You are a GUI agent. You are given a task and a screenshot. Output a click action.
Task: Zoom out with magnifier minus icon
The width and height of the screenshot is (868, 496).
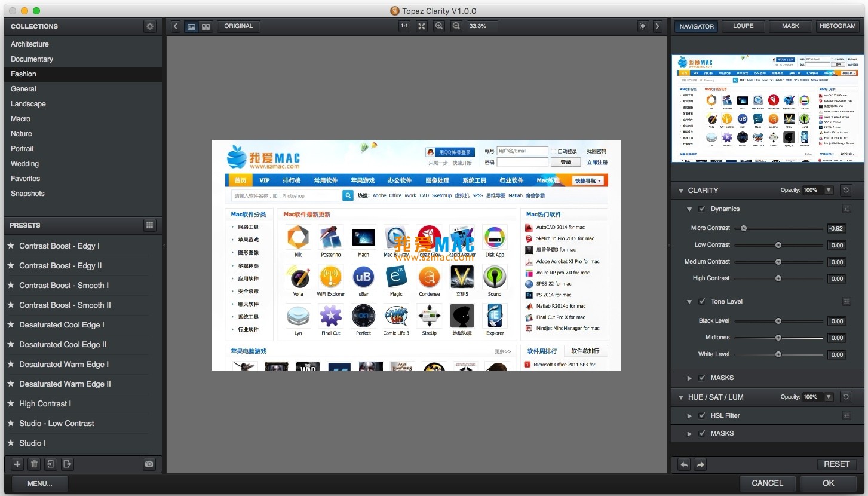pos(456,26)
